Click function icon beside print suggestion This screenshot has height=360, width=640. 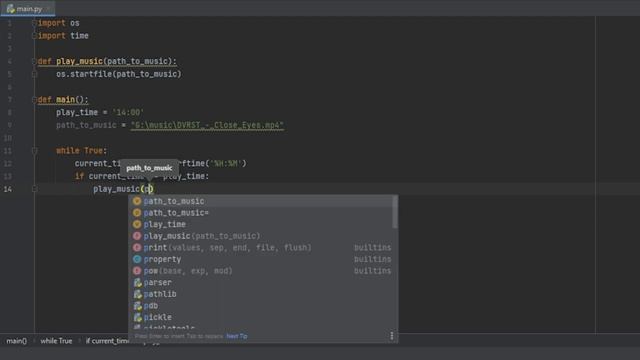(x=137, y=247)
